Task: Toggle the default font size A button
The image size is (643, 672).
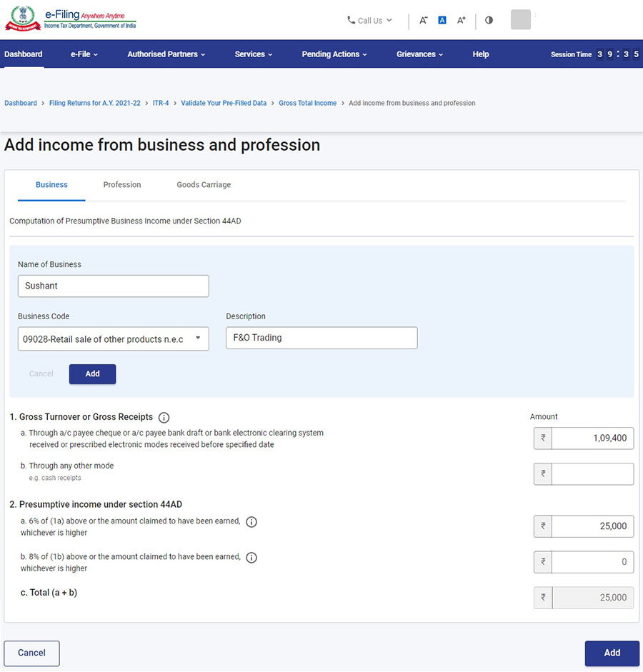Action: (x=442, y=21)
